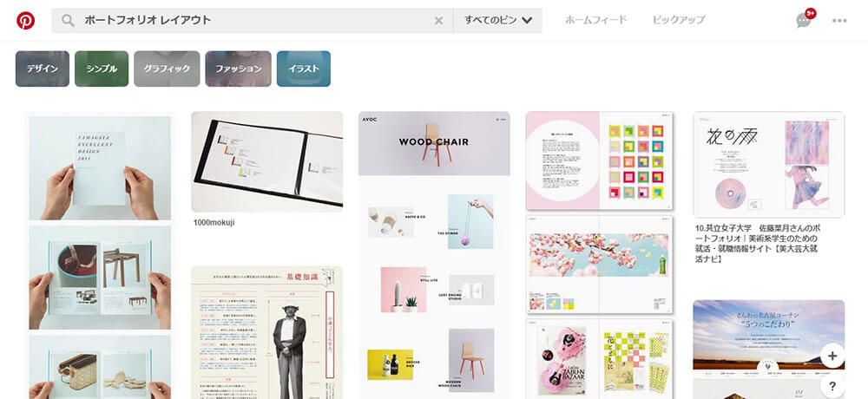Open the 5つのこだわり sky landscape pin
This screenshot has width=868, height=399.
(769, 350)
